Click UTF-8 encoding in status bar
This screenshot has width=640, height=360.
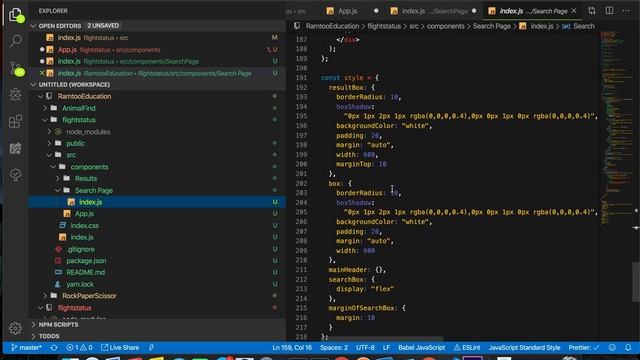click(365, 348)
